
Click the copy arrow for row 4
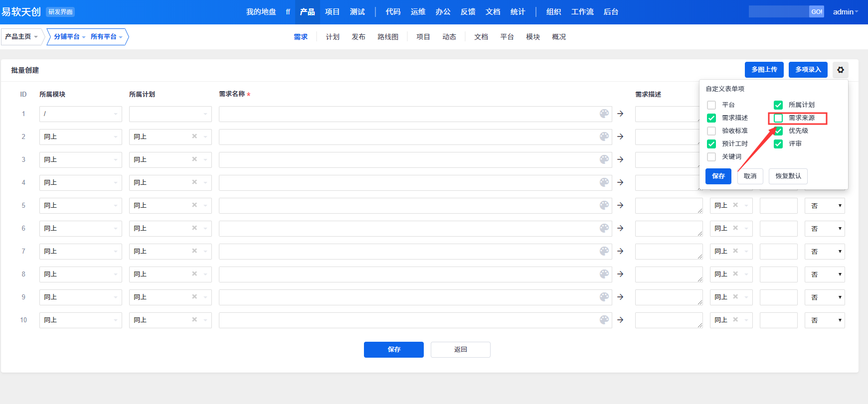[x=620, y=182]
